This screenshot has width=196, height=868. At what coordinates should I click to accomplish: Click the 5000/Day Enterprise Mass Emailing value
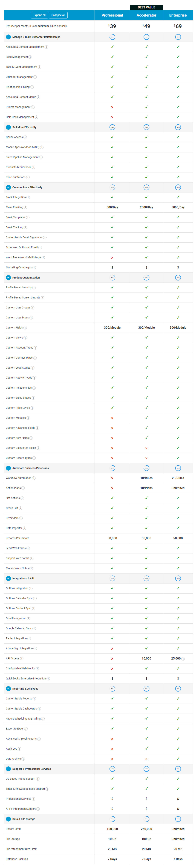point(178,208)
